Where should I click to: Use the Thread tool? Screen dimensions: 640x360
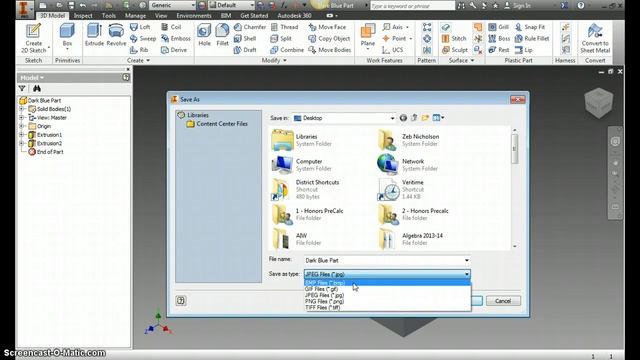point(284,27)
